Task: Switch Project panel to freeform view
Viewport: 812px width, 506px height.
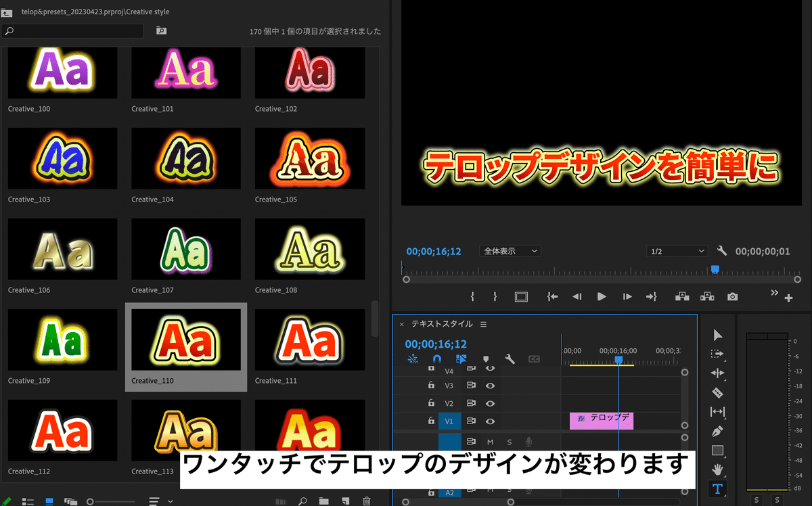Action: click(70, 501)
